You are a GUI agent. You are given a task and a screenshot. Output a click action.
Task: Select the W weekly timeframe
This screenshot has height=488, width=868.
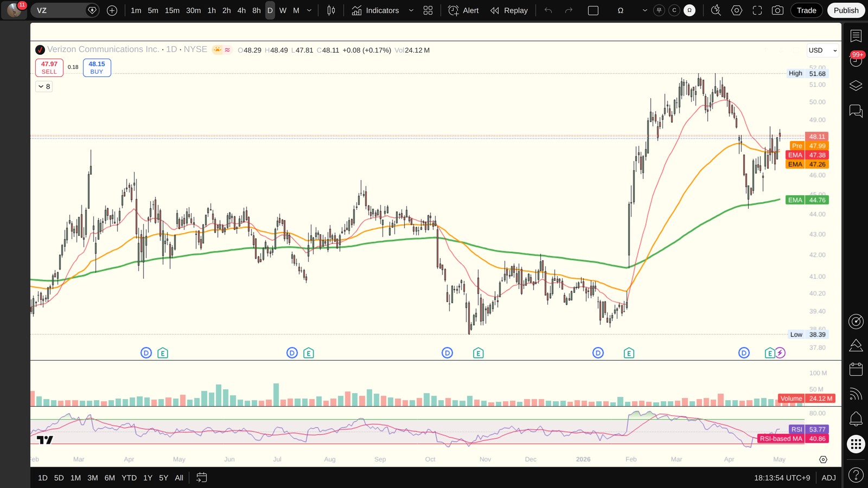point(283,10)
